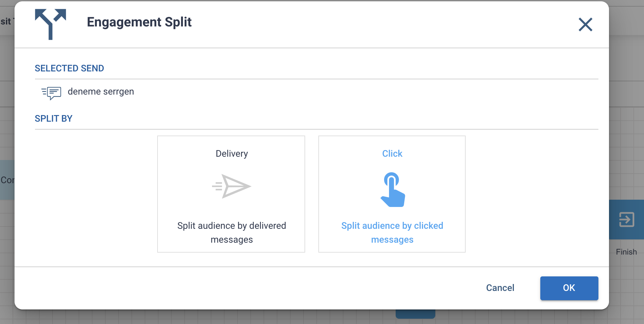Click the Engagement Split fork arrows icon
The image size is (644, 324).
point(51,24)
